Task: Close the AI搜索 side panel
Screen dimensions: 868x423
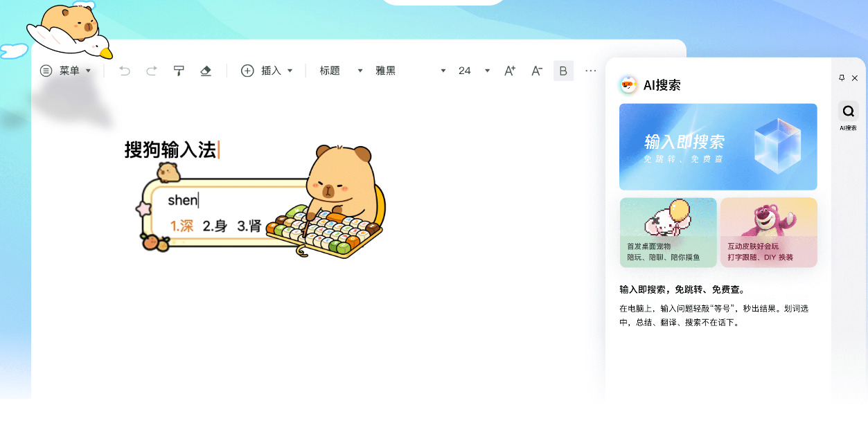Action: [x=855, y=78]
